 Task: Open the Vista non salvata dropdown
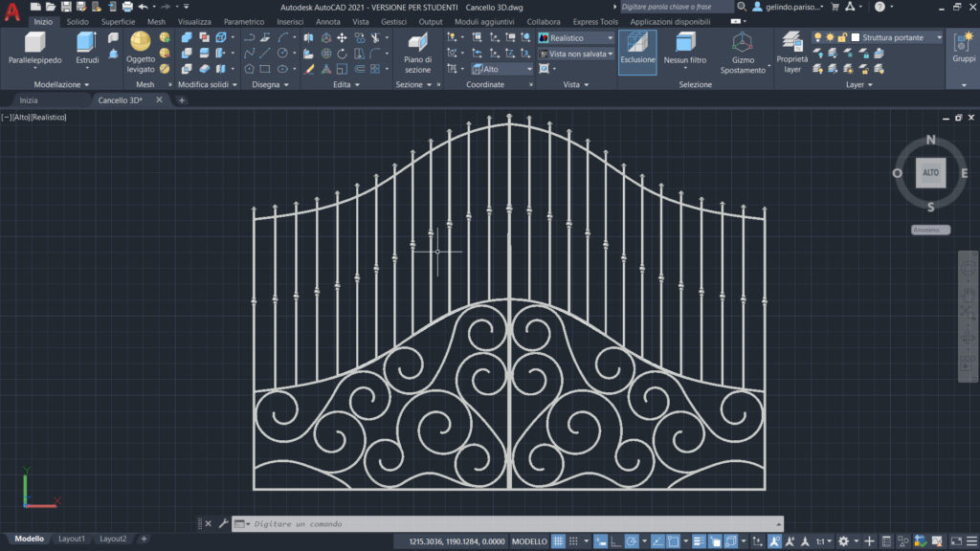pos(575,54)
